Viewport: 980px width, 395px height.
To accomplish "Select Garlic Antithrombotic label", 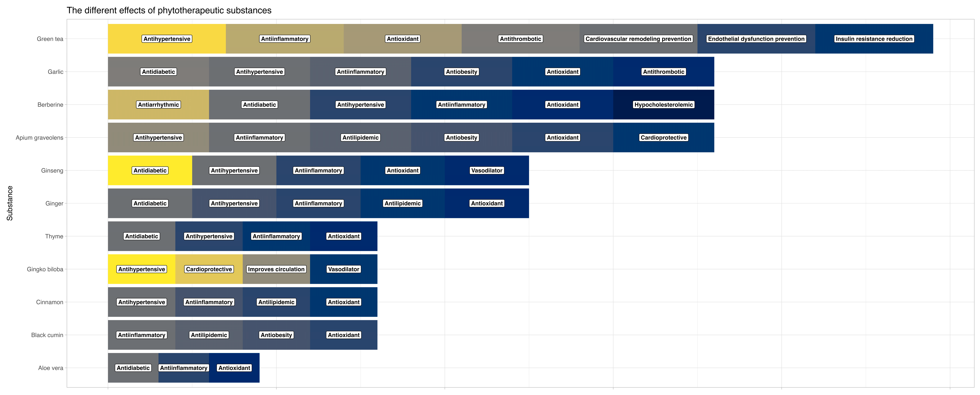I will (663, 72).
